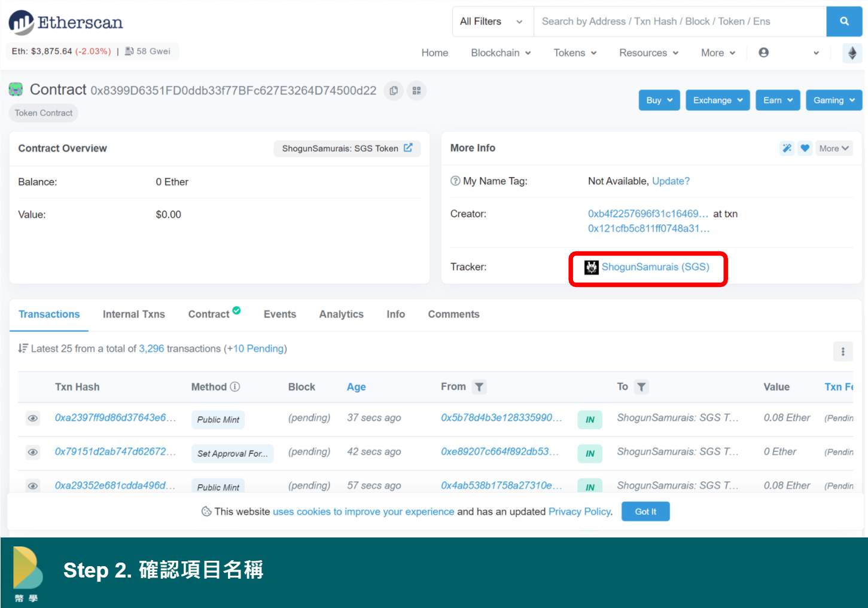The height and width of the screenshot is (608, 868).
Task: Switch to the Info tab
Action: 395,314
